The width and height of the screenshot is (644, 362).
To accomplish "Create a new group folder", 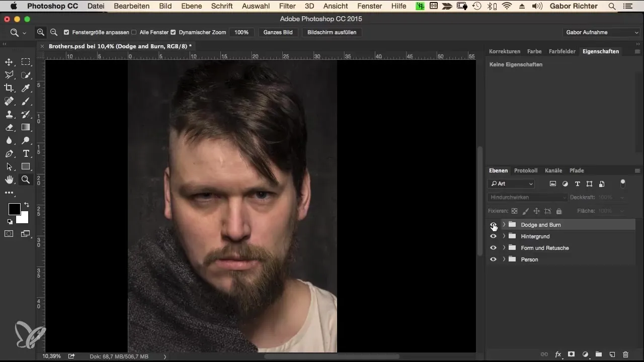I will tap(599, 354).
